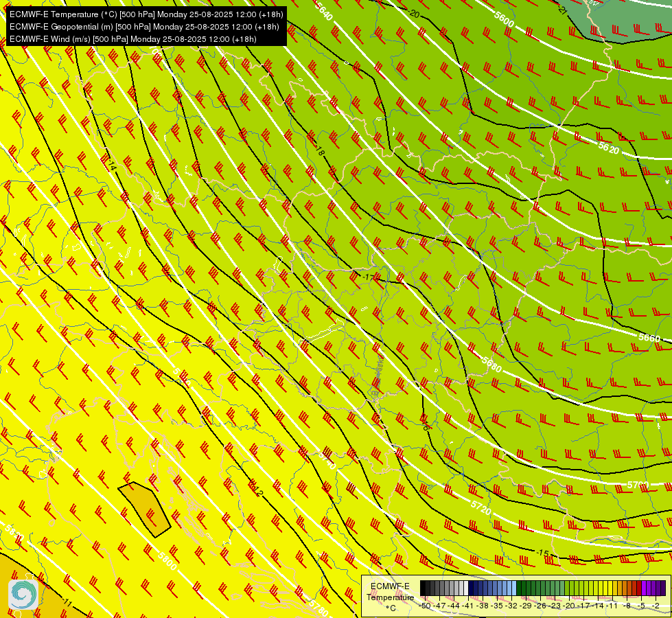Click the -32 tick label in the legend
The height and width of the screenshot is (618, 672).
coord(511,606)
